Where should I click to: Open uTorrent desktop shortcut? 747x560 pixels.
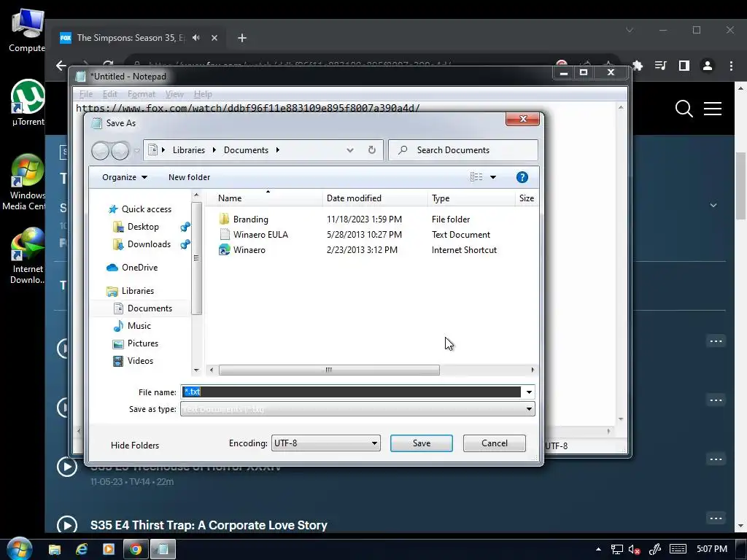click(27, 102)
